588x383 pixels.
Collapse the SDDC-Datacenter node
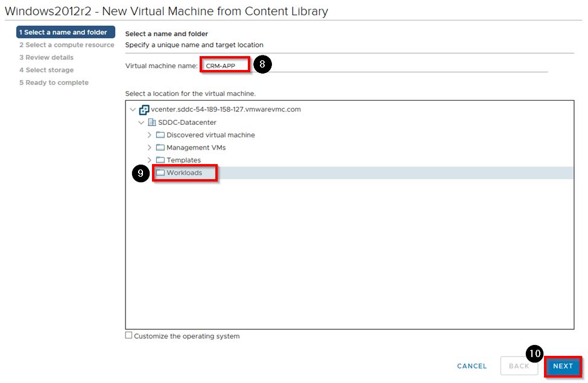click(141, 122)
